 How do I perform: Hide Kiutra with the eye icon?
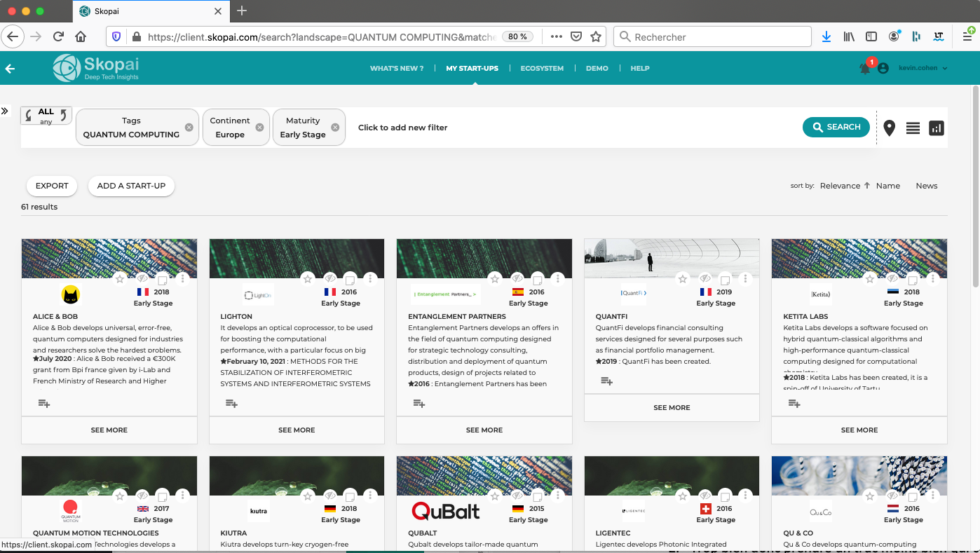[x=329, y=496]
